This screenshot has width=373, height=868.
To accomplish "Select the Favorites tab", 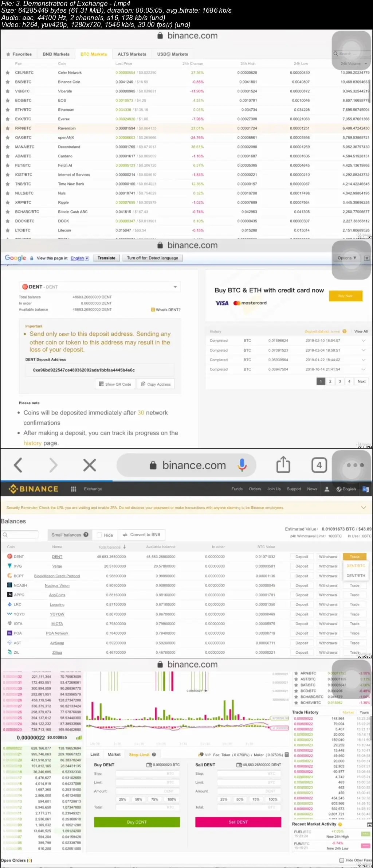I will click(x=19, y=54).
